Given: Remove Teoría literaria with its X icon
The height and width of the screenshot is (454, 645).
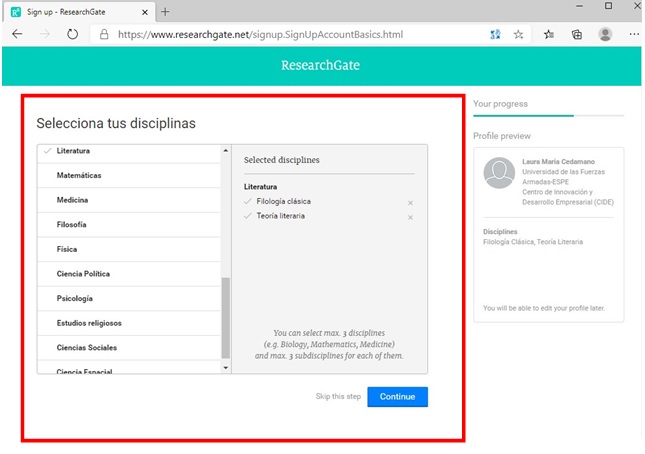Looking at the screenshot, I should click(410, 217).
